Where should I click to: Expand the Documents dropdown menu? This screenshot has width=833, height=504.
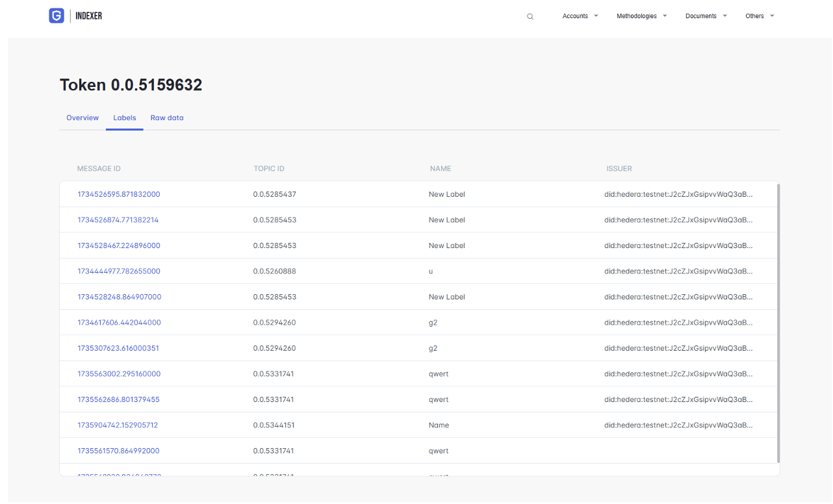[706, 16]
